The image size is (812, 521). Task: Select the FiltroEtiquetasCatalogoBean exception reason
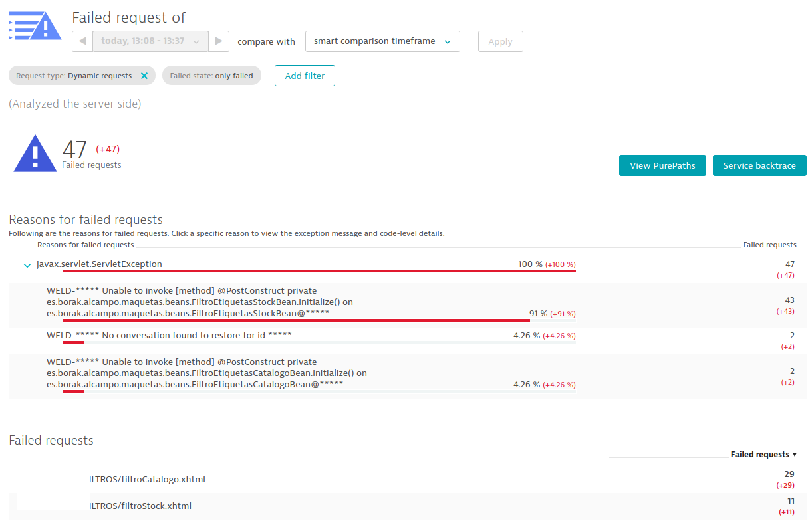pyautogui.click(x=206, y=373)
